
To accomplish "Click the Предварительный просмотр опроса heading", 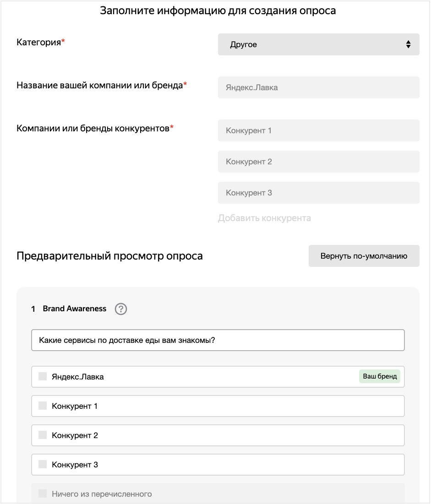I will 109,256.
